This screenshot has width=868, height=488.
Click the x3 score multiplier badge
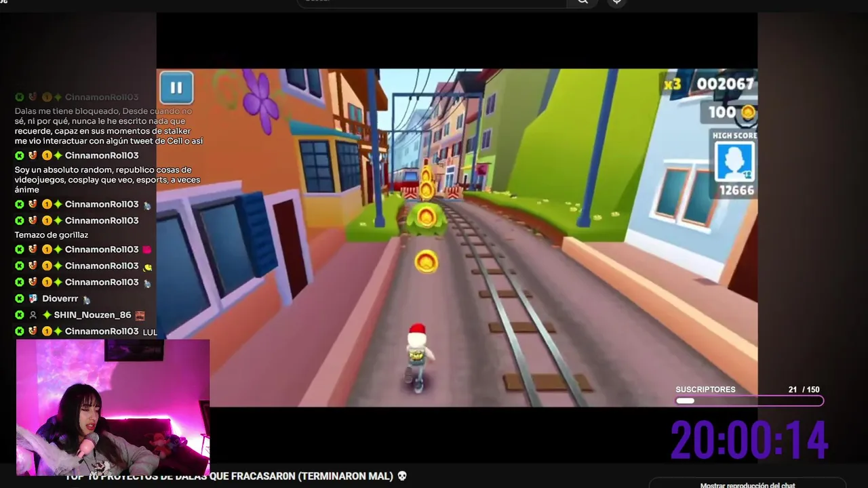(672, 84)
